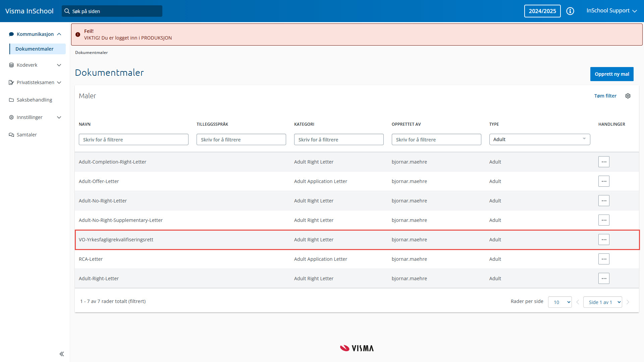Go to previous page arrow
644x362 pixels.
click(578, 302)
